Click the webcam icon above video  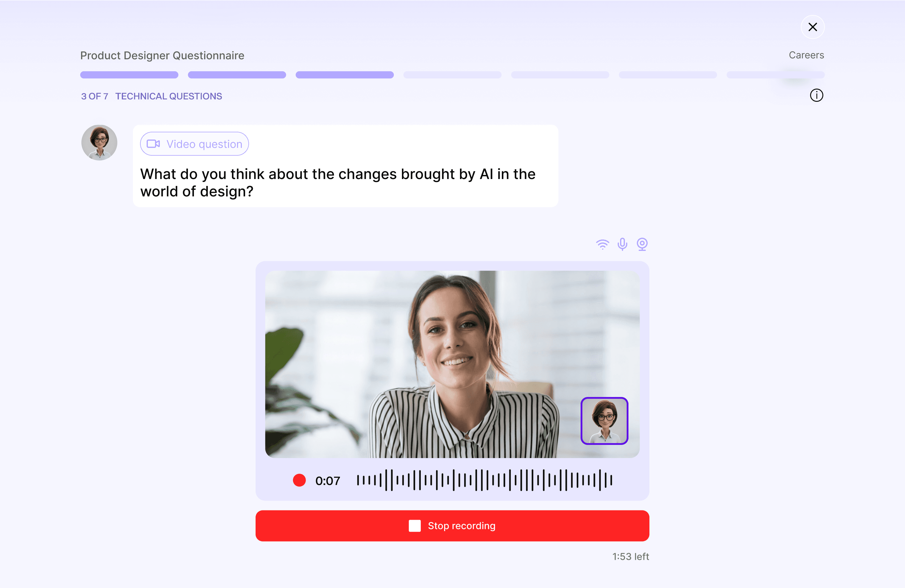tap(642, 244)
